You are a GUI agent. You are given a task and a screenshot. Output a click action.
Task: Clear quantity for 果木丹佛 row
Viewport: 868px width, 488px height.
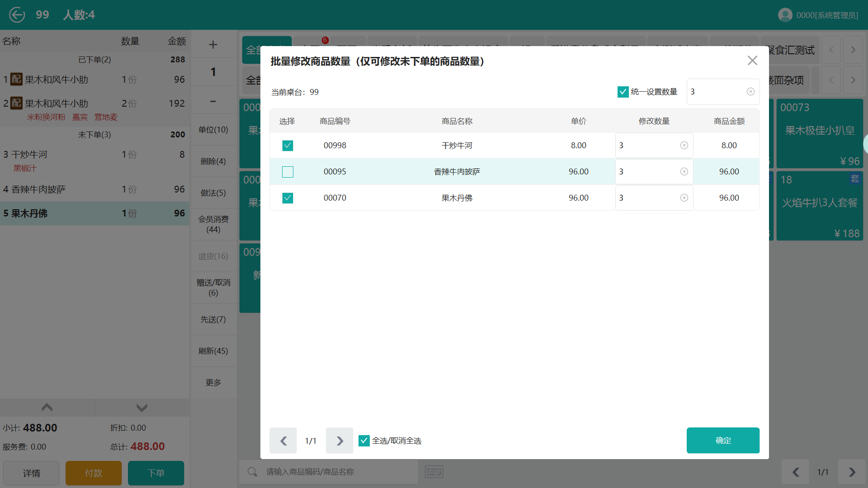point(684,198)
